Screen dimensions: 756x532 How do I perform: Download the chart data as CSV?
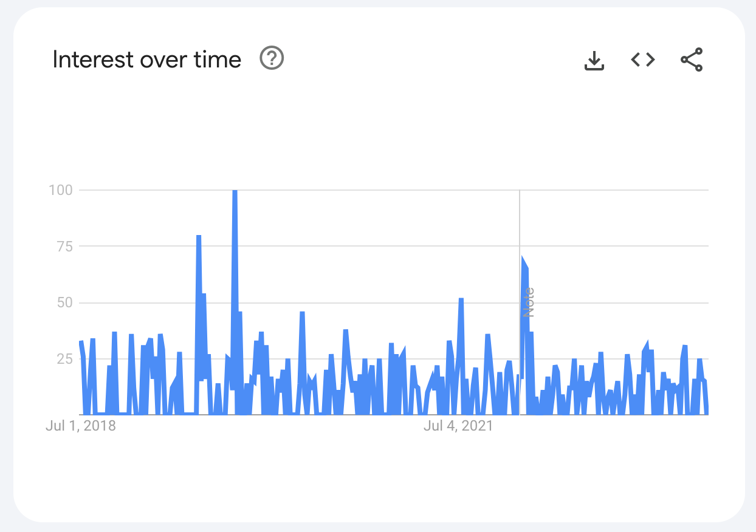tap(594, 60)
